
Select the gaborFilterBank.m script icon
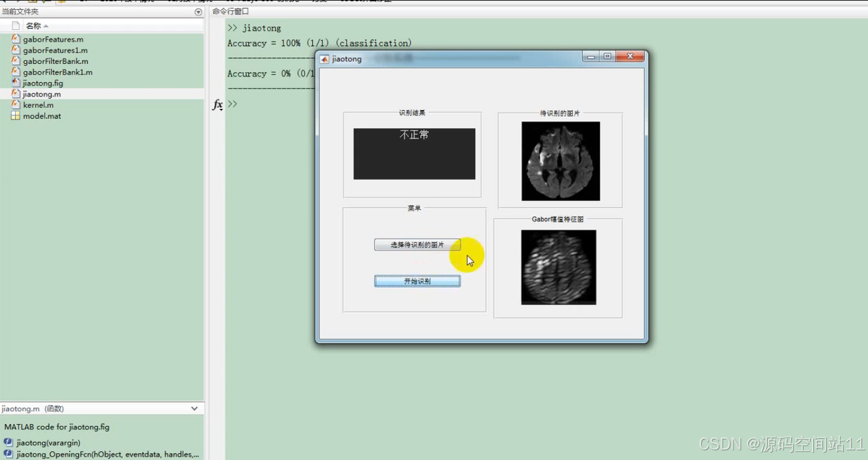[15, 61]
